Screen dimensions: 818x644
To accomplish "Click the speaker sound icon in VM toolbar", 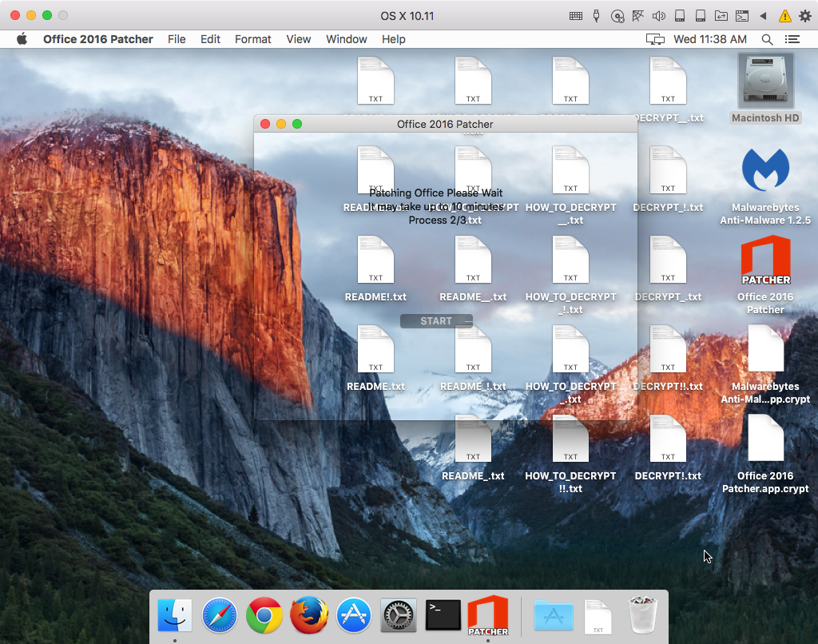I will pos(658,16).
